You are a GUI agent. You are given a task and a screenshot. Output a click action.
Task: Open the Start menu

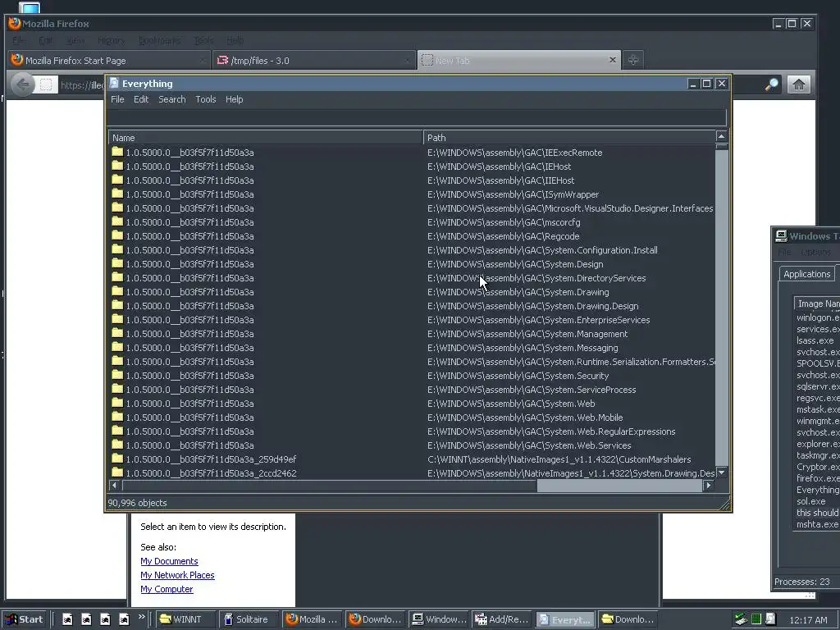24,619
